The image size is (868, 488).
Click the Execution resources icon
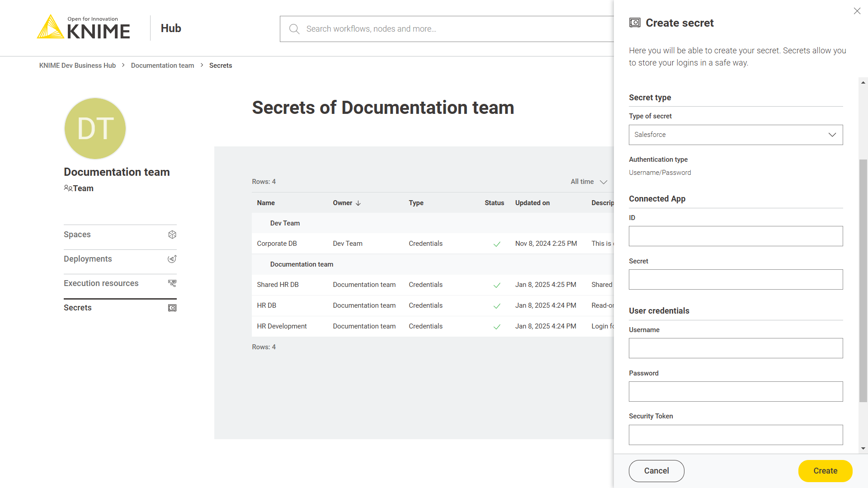pos(172,283)
